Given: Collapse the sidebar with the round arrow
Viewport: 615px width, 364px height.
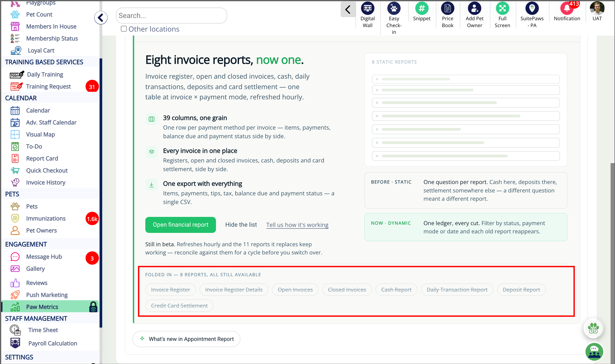Looking at the screenshot, I should tap(101, 18).
